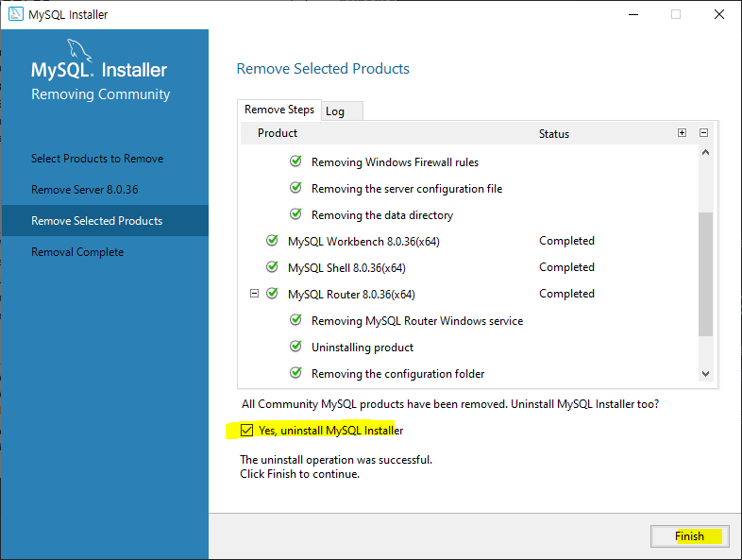The image size is (742, 560).
Task: Uncheck Yes, uninstall MySQL Installer checkbox
Action: [x=246, y=430]
